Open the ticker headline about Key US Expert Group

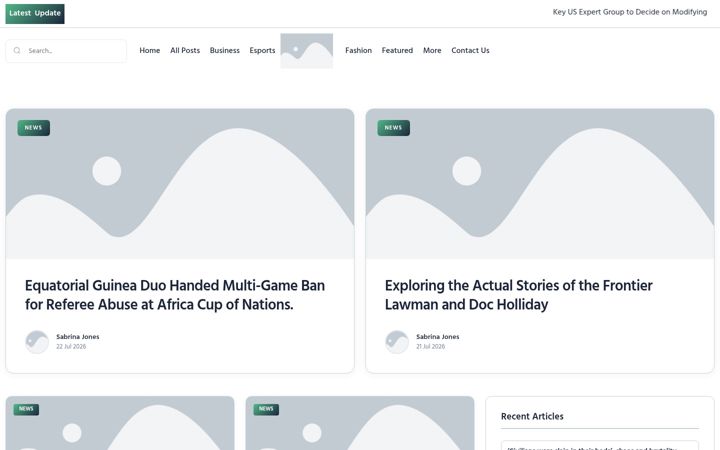[x=630, y=12]
